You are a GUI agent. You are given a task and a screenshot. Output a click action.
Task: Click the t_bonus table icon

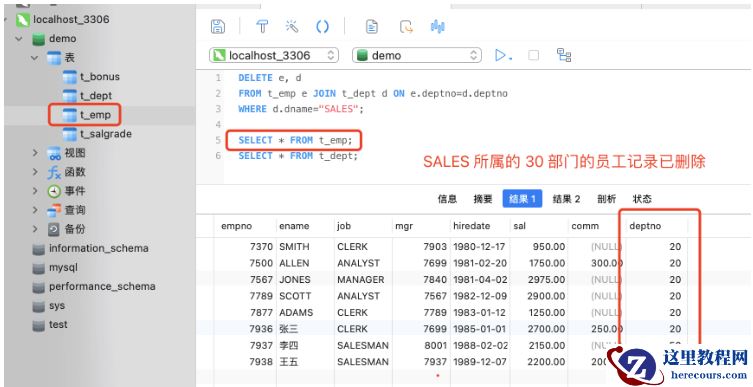[70, 77]
